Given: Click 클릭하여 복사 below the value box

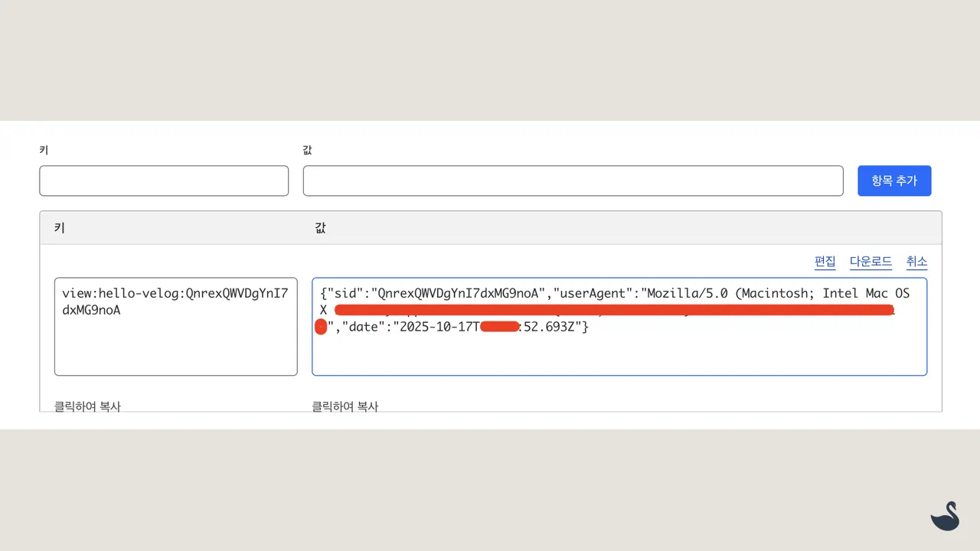Looking at the screenshot, I should coord(345,406).
